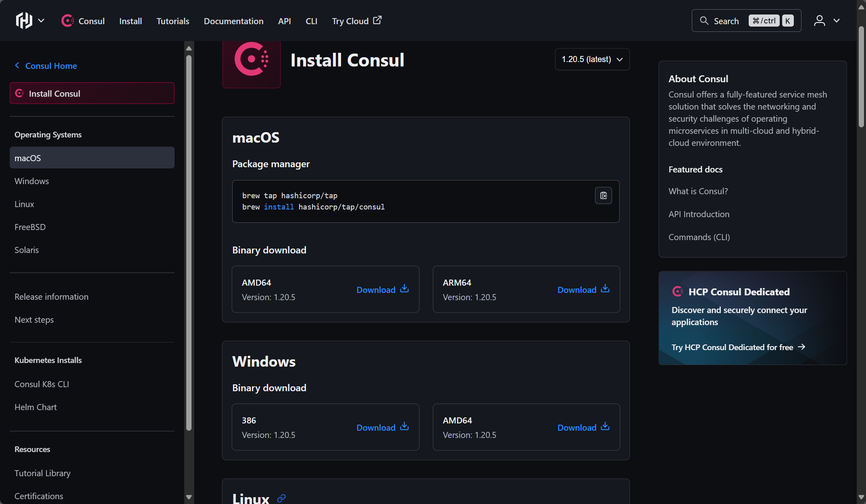
Task: Click the Linux heading permalink icon
Action: [x=281, y=498]
